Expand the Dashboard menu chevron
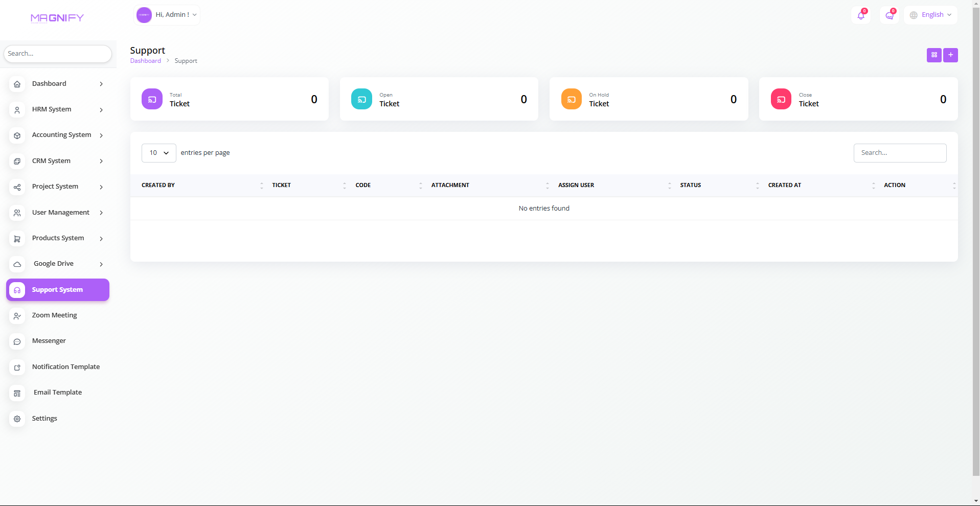 [101, 84]
